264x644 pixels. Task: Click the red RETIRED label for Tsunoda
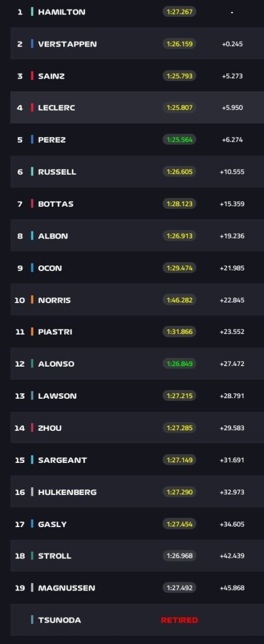[x=180, y=619]
